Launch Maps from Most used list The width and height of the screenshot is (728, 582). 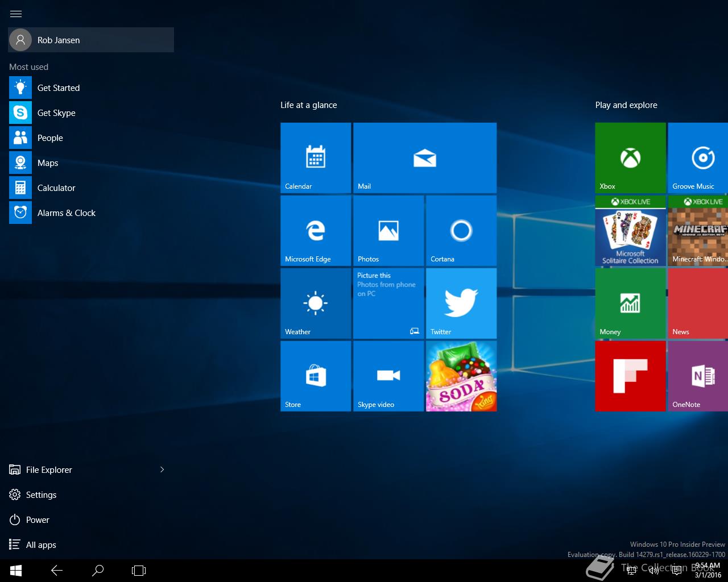click(x=91, y=163)
